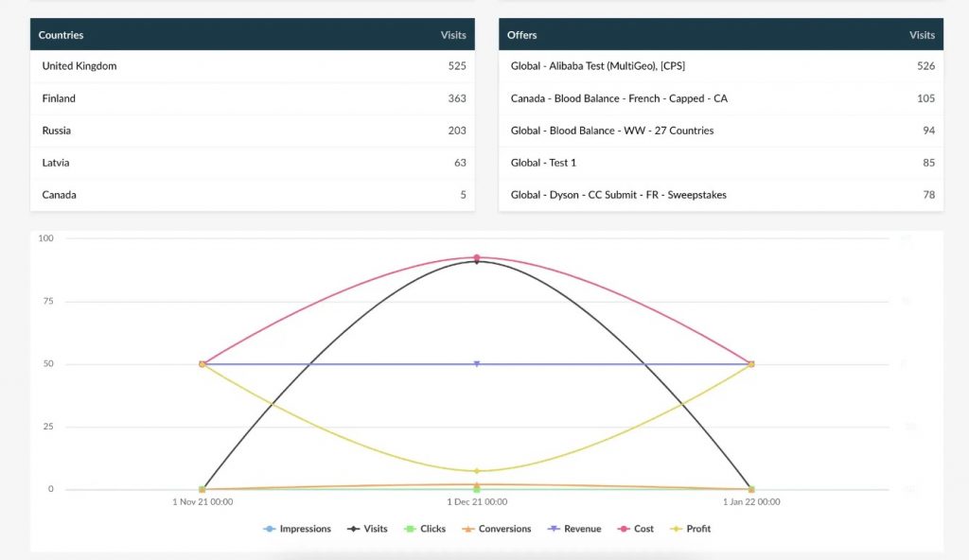Sort the Countries table by Visits column
This screenshot has height=560, width=969.
pos(453,34)
